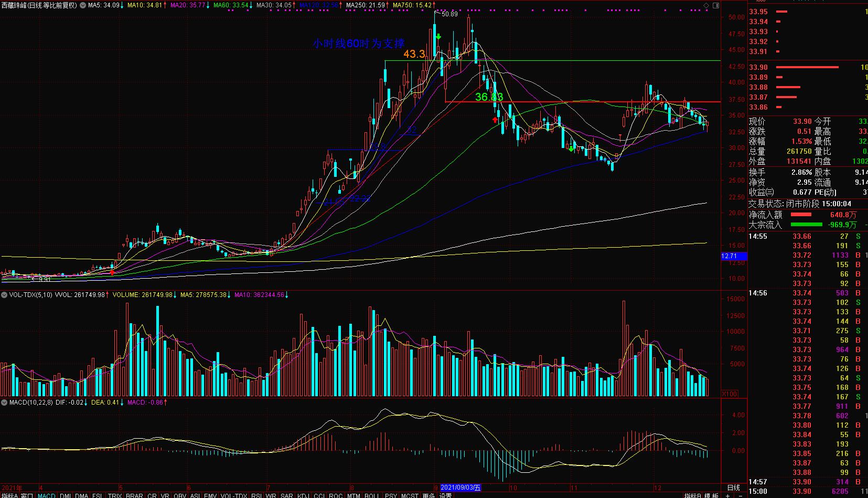
Task: Click the 2021/09/03 date marker on timeline
Action: 460,488
